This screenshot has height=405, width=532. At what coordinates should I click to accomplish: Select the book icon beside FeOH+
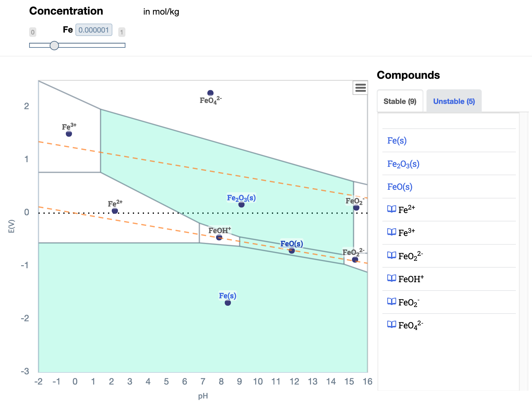(x=392, y=278)
